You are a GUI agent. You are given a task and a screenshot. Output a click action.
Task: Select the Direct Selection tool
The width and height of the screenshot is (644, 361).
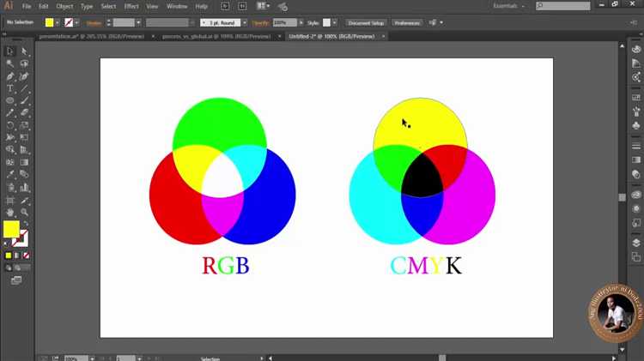coord(24,51)
